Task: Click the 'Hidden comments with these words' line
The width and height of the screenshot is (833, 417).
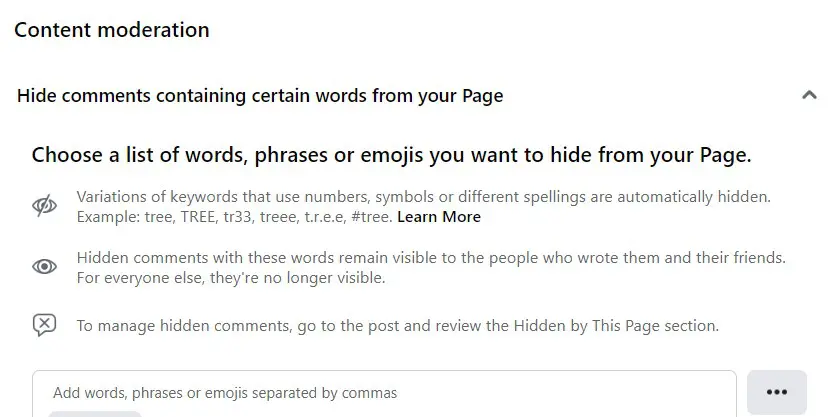Action: click(x=300, y=258)
